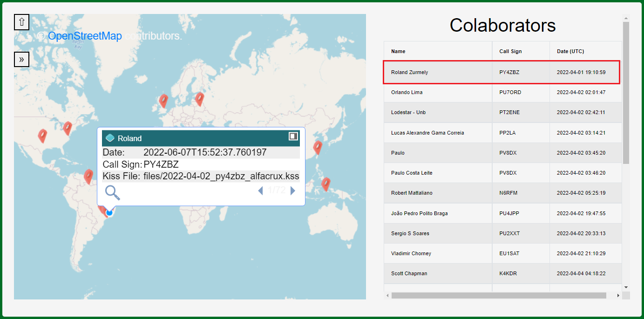Viewport: 644px width, 319px height.
Task: Click the table's vertical scrollbar down arrow
Action: (626, 287)
